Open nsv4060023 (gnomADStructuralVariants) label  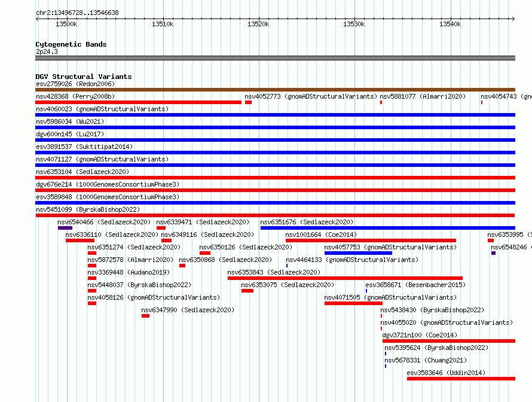tap(102, 109)
